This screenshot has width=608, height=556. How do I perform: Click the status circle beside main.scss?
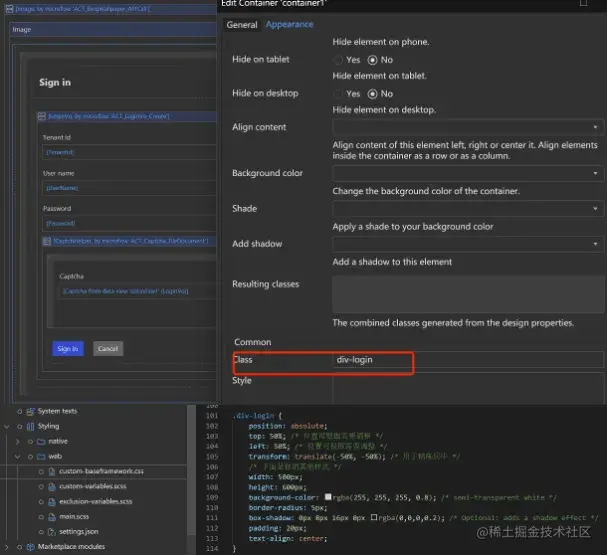(41, 517)
